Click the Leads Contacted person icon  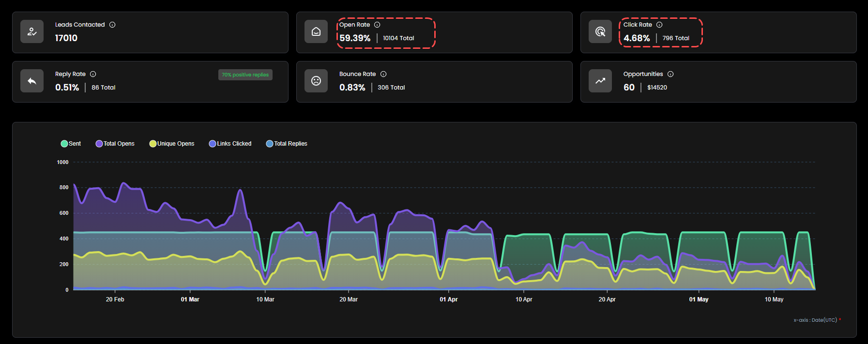32,32
